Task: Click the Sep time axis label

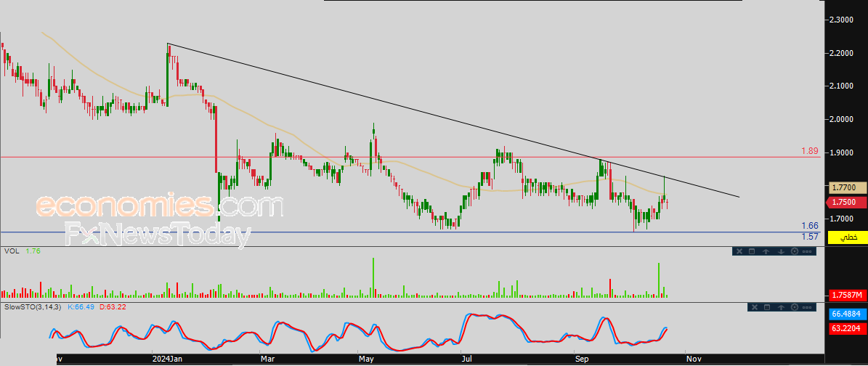Action: (582, 359)
